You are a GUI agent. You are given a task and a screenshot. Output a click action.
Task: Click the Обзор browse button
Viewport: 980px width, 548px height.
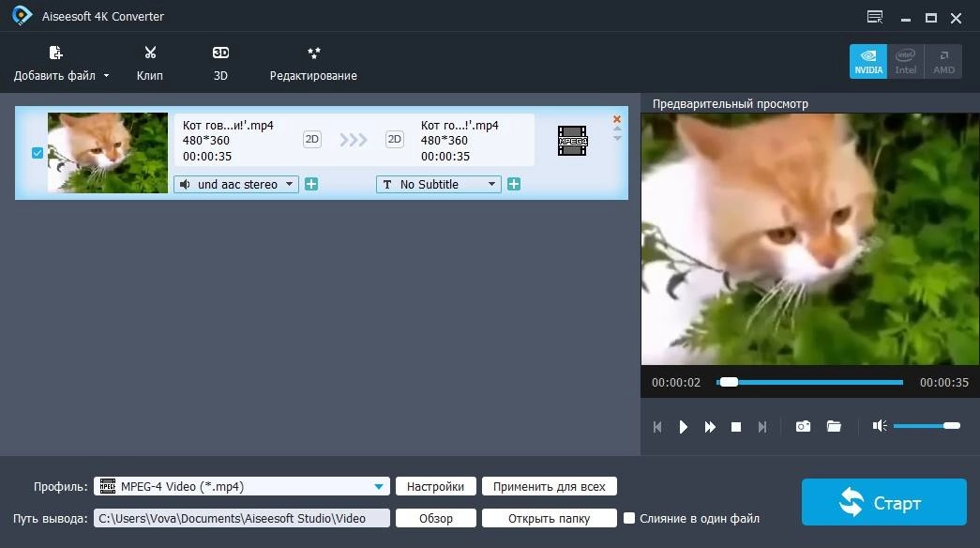coord(436,518)
